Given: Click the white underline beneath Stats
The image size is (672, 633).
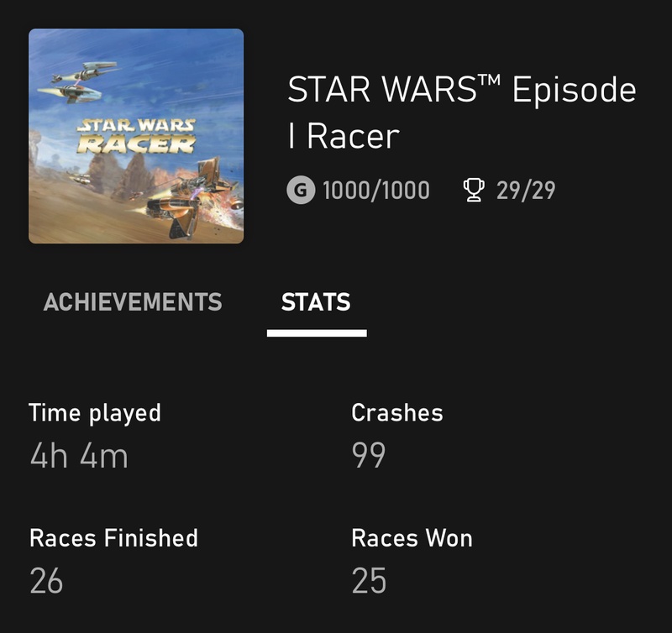Looking at the screenshot, I should pyautogui.click(x=317, y=333).
